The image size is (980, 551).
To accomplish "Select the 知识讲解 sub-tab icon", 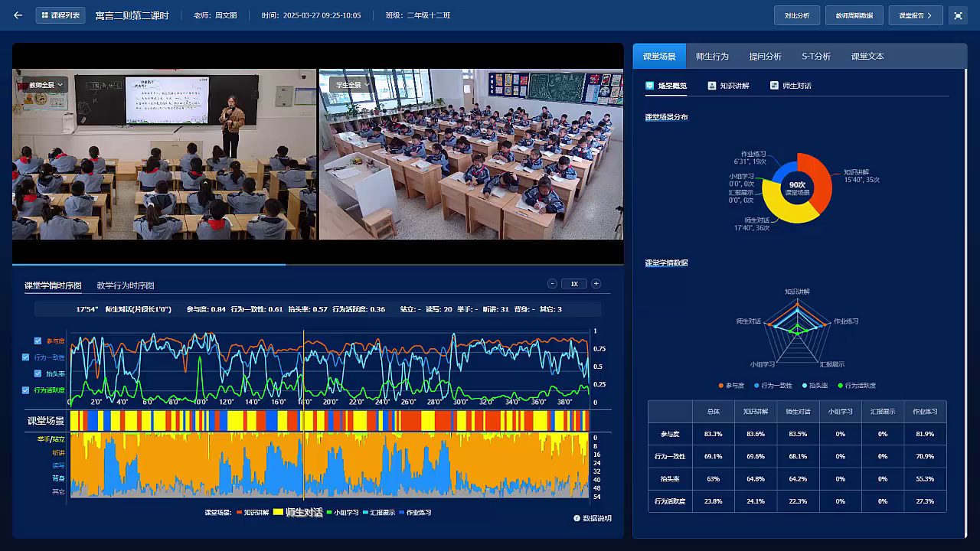I will pyautogui.click(x=712, y=86).
